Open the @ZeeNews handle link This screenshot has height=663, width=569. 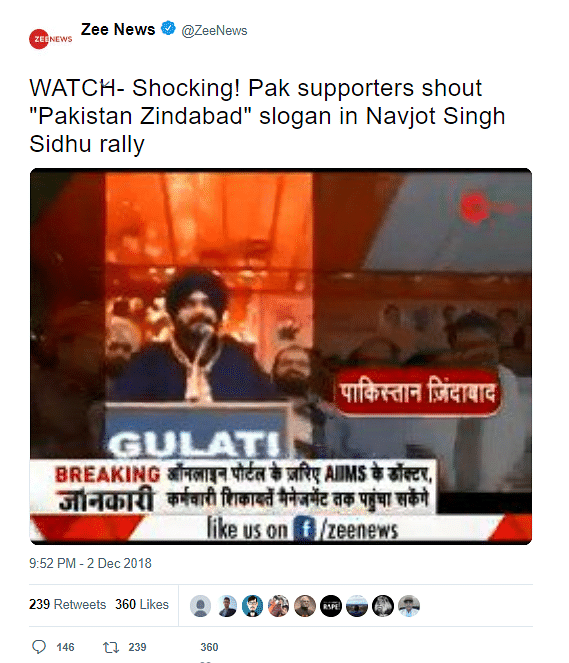point(214,30)
